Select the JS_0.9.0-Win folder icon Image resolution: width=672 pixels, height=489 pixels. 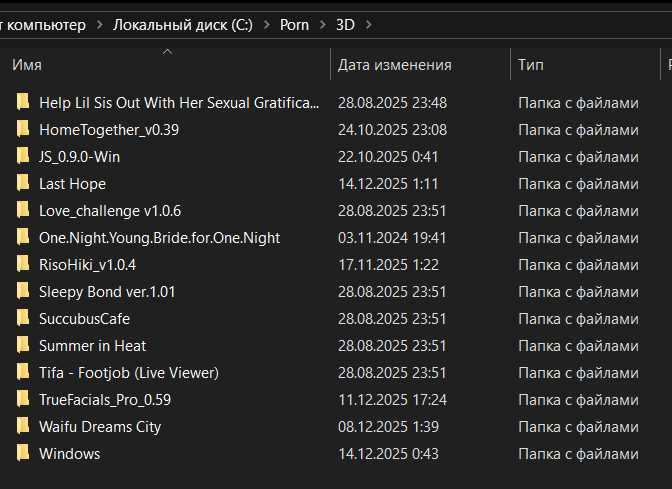[23, 156]
